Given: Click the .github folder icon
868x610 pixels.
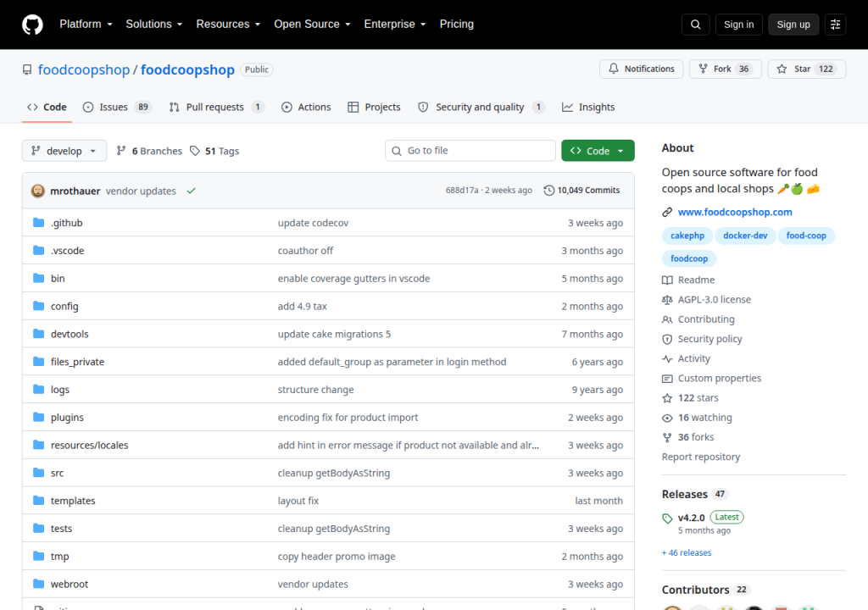Looking at the screenshot, I should pos(39,223).
